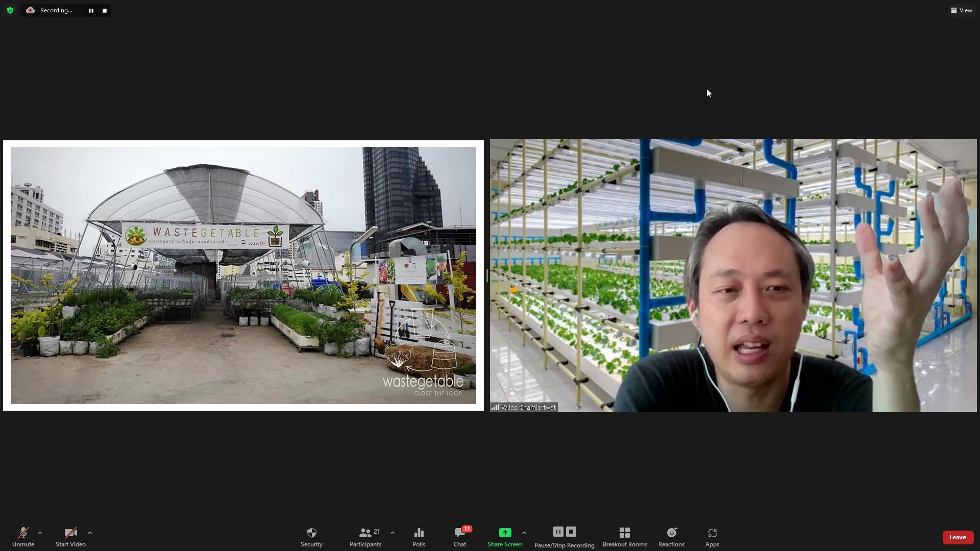This screenshot has width=980, height=551.
Task: Expand participants options chevron
Action: tap(393, 533)
